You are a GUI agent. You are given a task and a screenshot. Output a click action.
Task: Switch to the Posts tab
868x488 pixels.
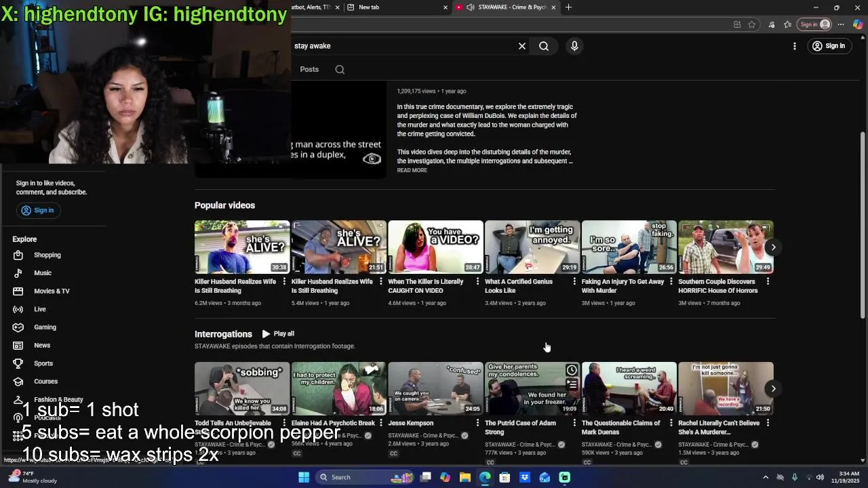(309, 69)
